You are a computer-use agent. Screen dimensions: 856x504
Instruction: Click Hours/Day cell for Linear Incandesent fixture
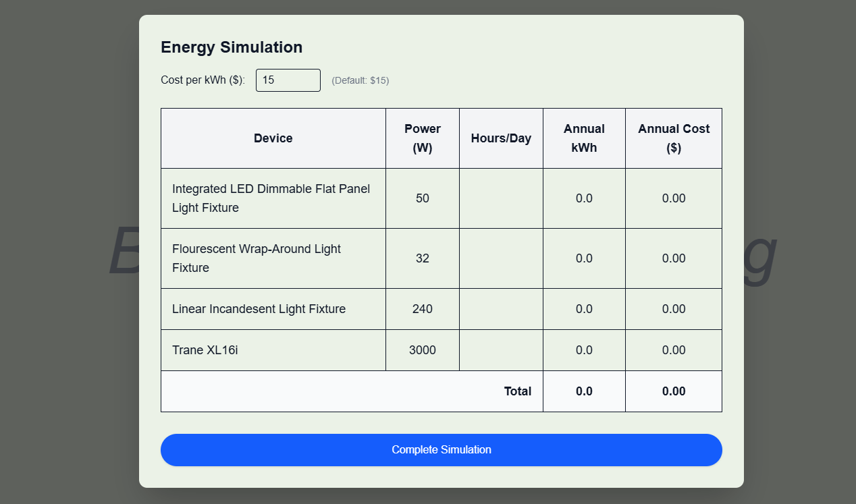click(501, 309)
